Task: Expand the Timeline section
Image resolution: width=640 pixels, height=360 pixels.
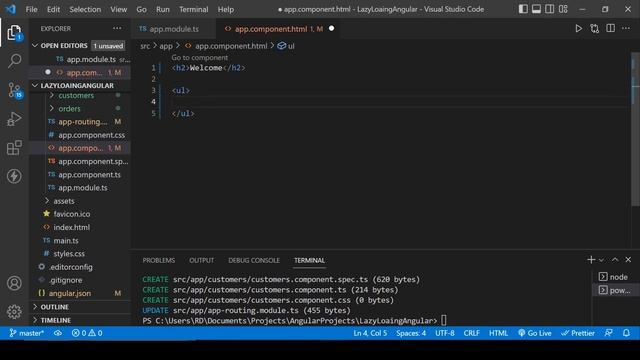Action: click(x=80, y=320)
